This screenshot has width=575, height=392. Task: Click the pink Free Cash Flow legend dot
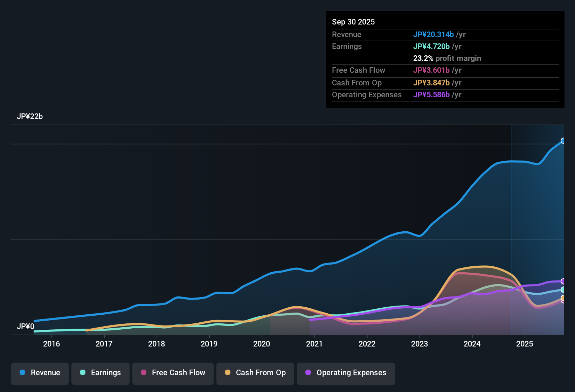coord(143,373)
